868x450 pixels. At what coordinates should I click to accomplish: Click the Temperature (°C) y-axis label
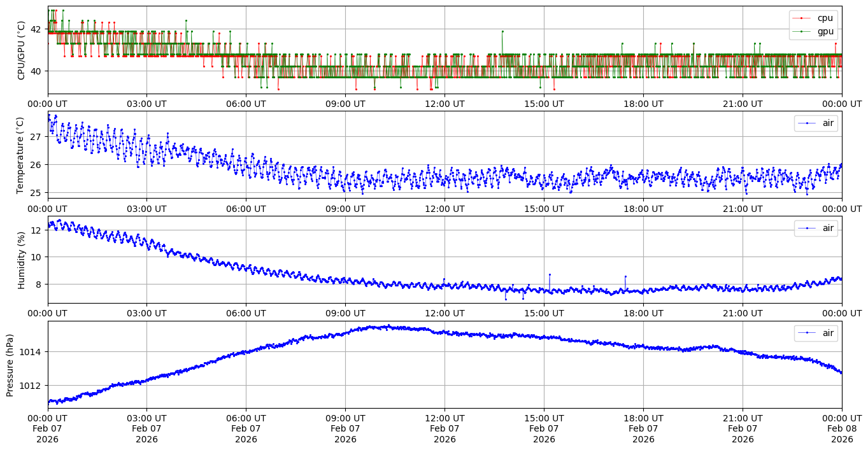[20, 155]
